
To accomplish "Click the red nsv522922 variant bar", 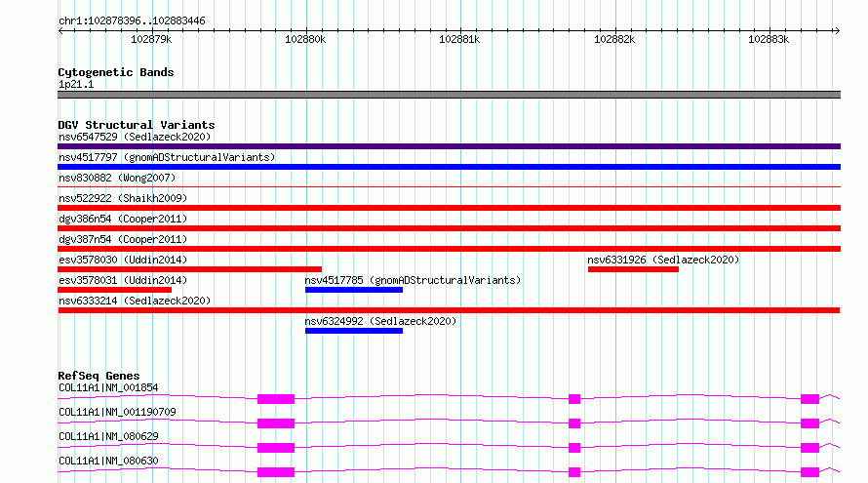I will coord(449,208).
